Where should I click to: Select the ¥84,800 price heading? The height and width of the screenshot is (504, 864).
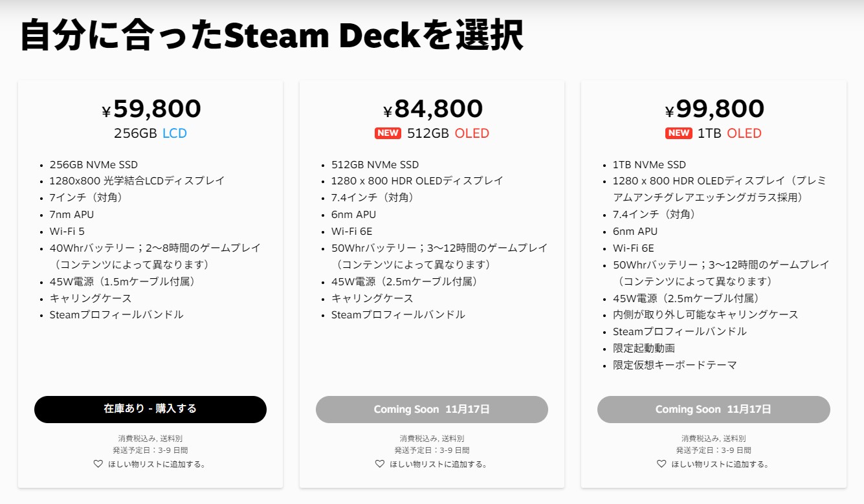coord(432,109)
